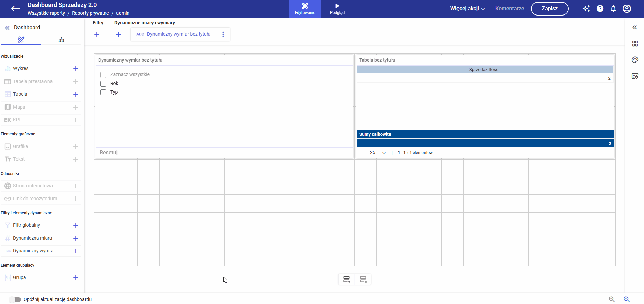Zoom in on the dashboard canvas
The height and width of the screenshot is (304, 644).
click(626, 299)
